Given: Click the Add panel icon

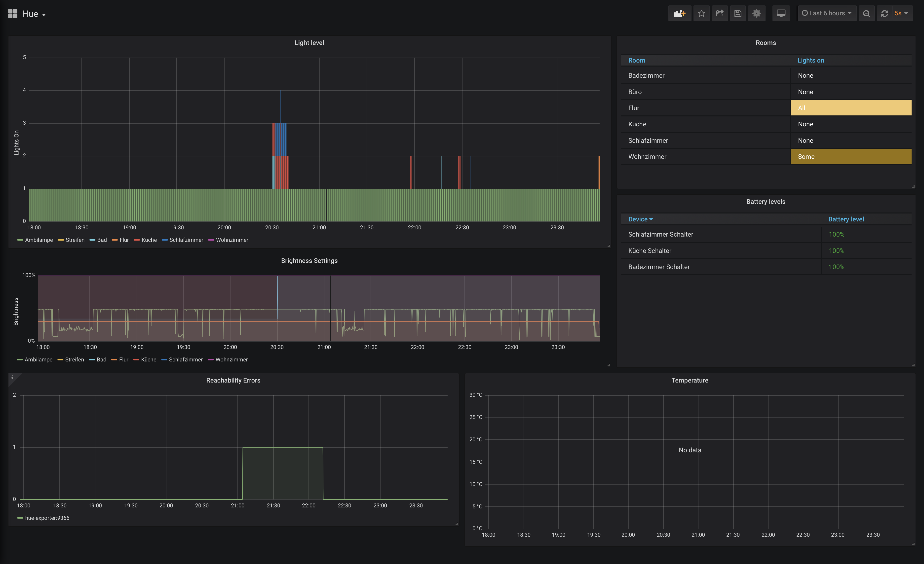Looking at the screenshot, I should pyautogui.click(x=679, y=13).
